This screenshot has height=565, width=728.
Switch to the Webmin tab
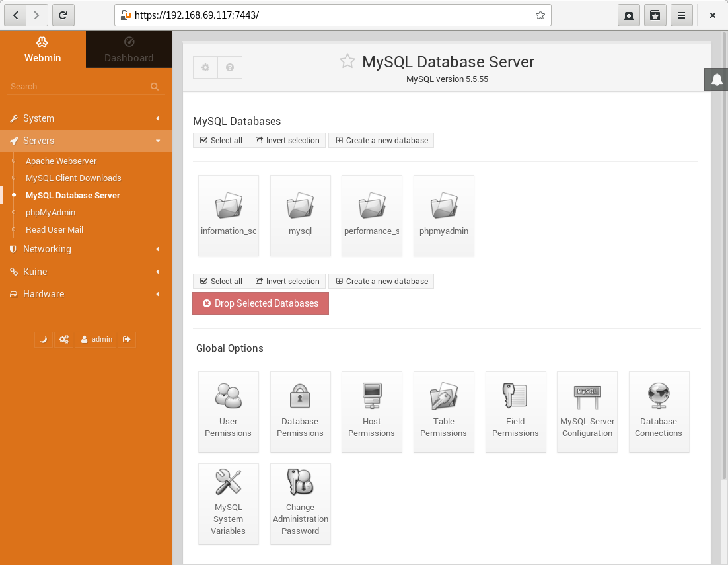[43, 50]
